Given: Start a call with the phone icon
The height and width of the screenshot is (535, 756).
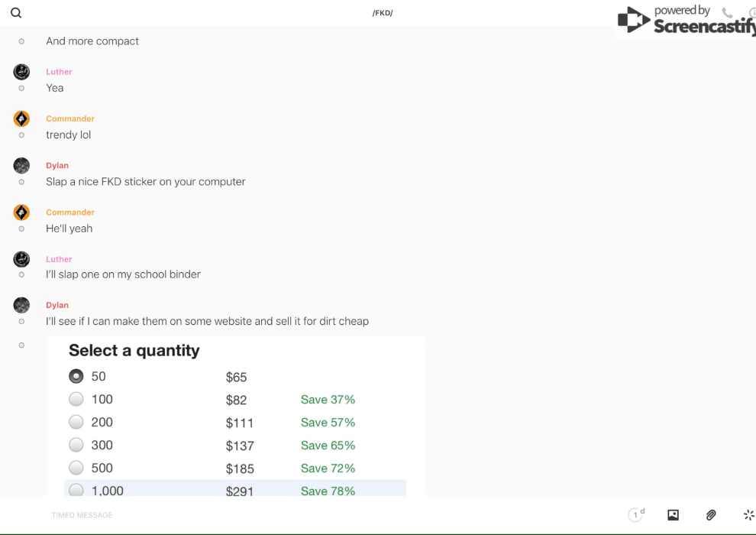Looking at the screenshot, I should point(727,12).
